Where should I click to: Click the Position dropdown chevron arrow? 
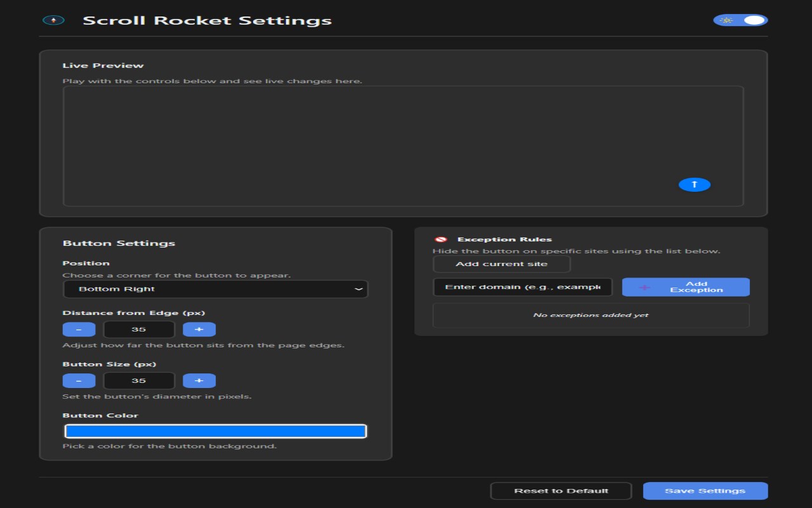[x=358, y=289]
